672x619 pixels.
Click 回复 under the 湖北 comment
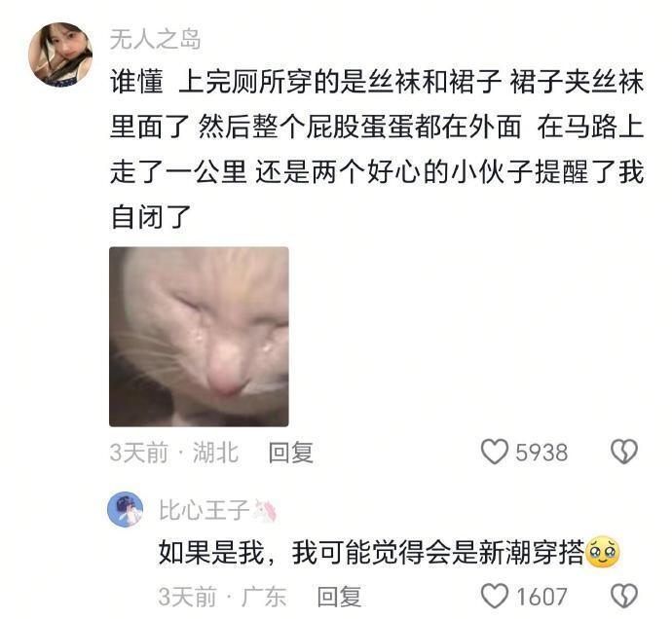pyautogui.click(x=291, y=453)
